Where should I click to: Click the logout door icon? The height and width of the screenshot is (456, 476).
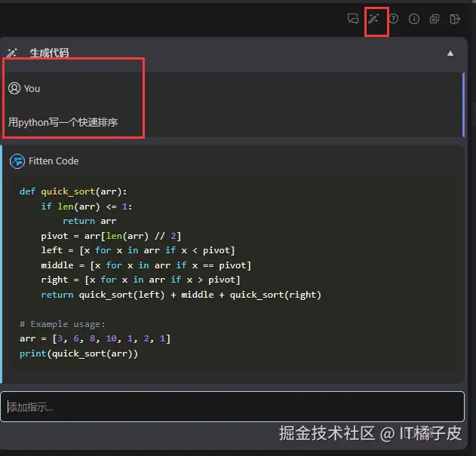pyautogui.click(x=455, y=19)
